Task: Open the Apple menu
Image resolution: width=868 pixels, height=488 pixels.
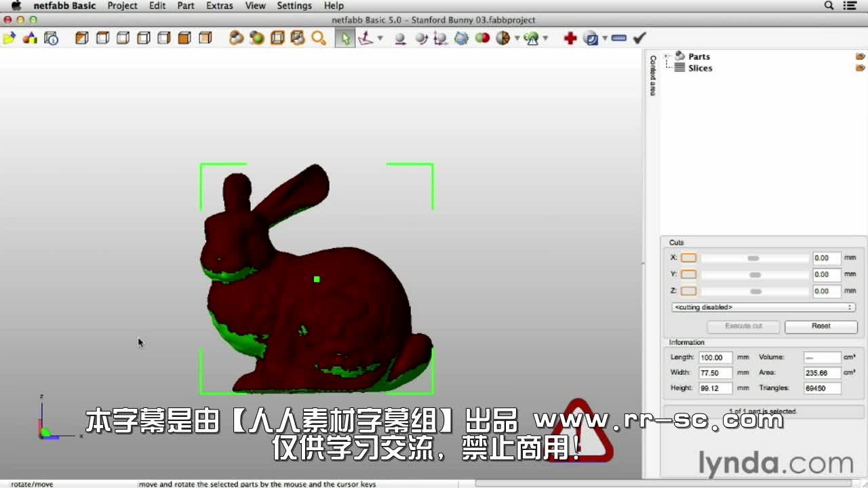Action: [16, 5]
